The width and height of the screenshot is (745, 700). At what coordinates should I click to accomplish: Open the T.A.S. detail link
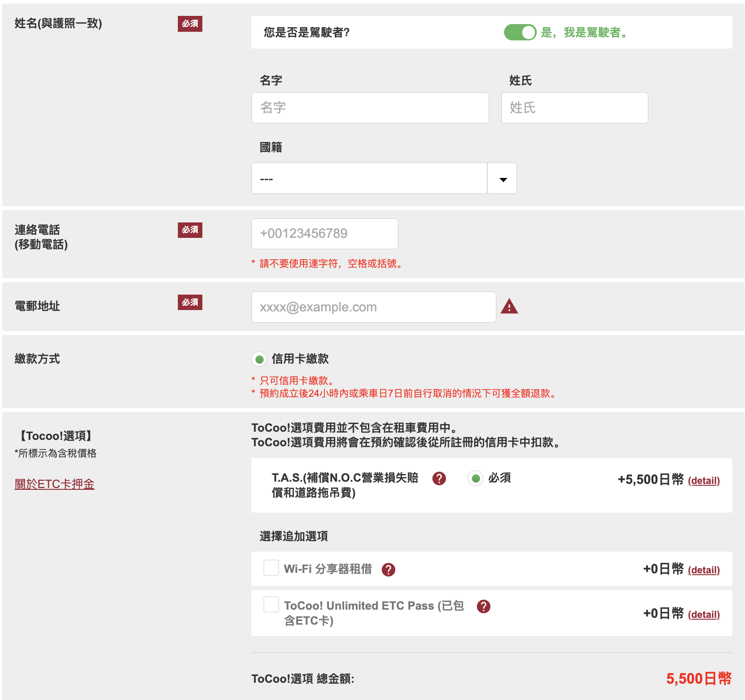pyautogui.click(x=704, y=481)
